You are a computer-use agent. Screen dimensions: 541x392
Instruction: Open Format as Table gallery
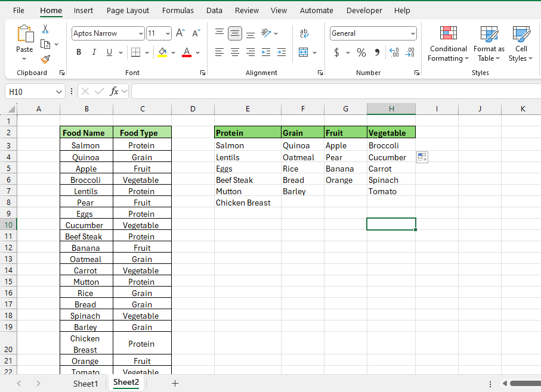point(489,43)
